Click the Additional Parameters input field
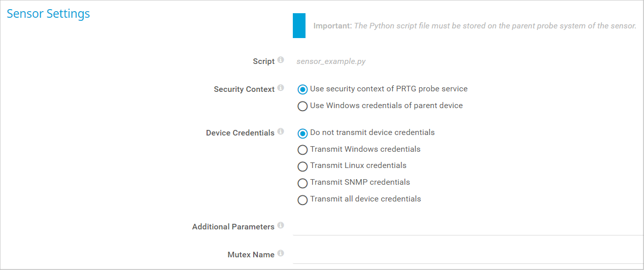 (x=467, y=227)
